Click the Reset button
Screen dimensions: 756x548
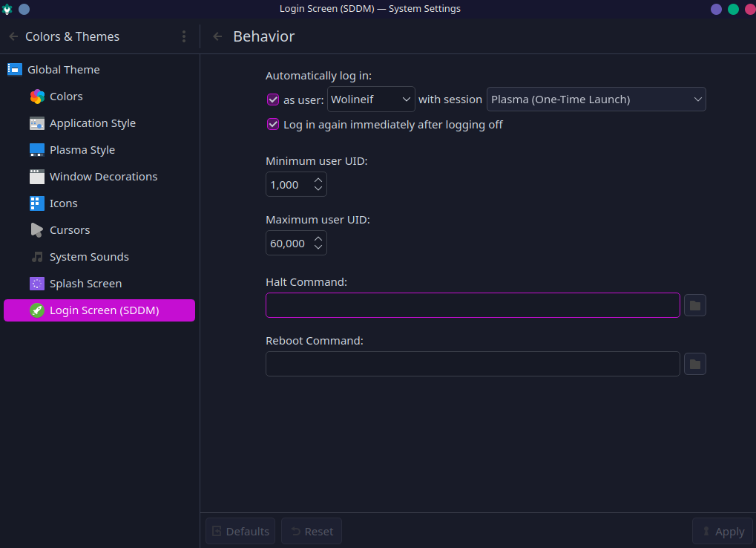coord(311,531)
